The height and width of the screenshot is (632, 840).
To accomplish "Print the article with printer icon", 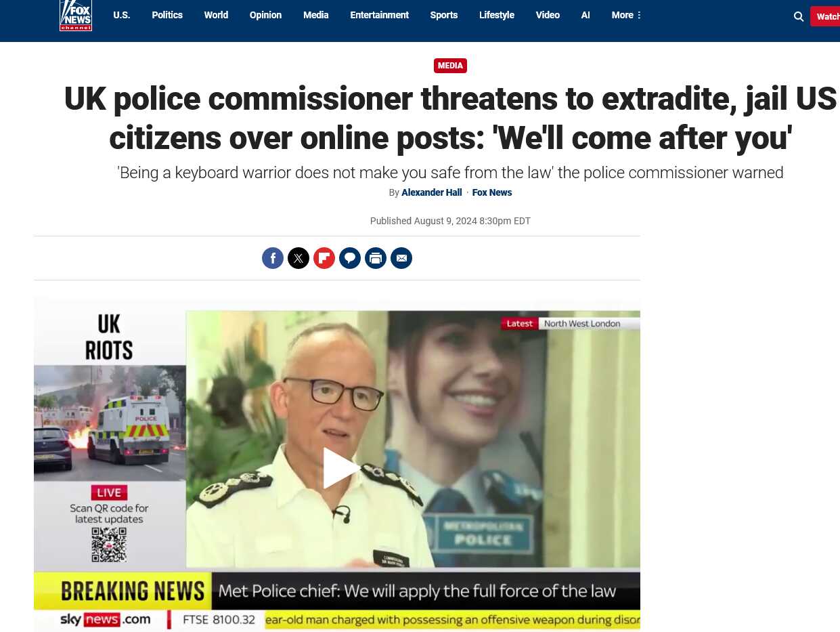I will [376, 258].
